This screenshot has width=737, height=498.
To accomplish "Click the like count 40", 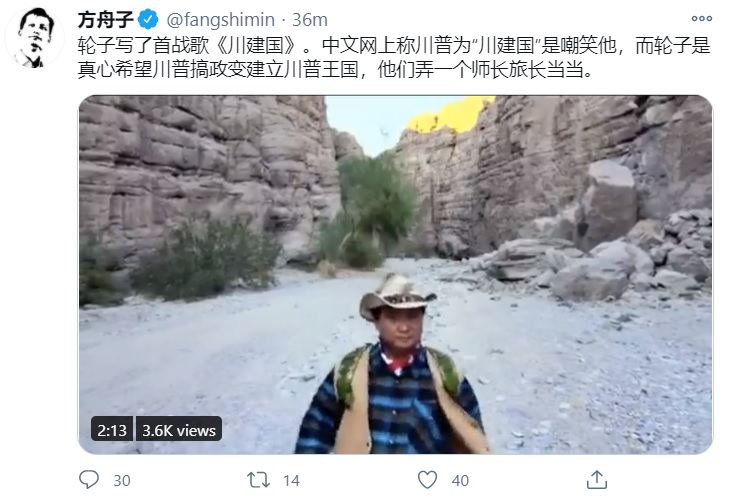I will pyautogui.click(x=460, y=480).
